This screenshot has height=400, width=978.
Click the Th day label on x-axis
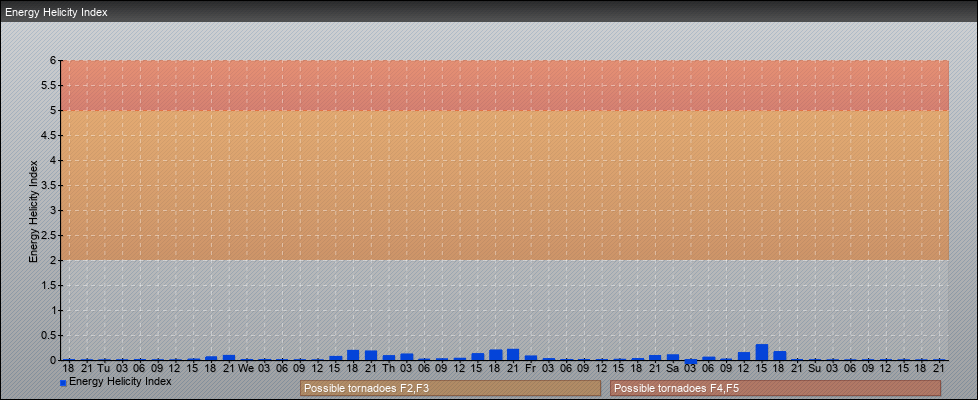[388, 368]
